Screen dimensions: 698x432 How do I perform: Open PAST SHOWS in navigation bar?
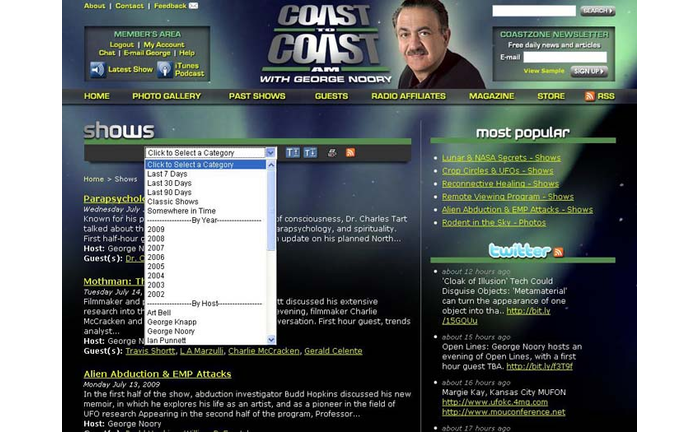click(257, 96)
